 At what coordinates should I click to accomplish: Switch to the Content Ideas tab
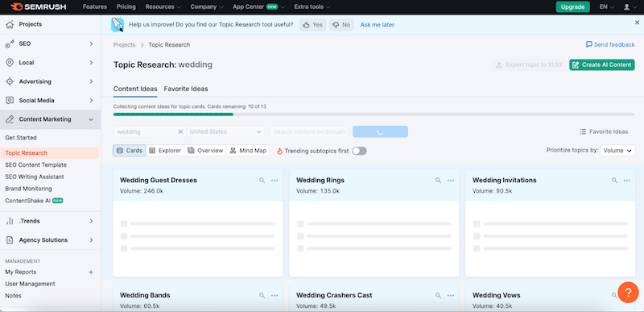pos(135,89)
